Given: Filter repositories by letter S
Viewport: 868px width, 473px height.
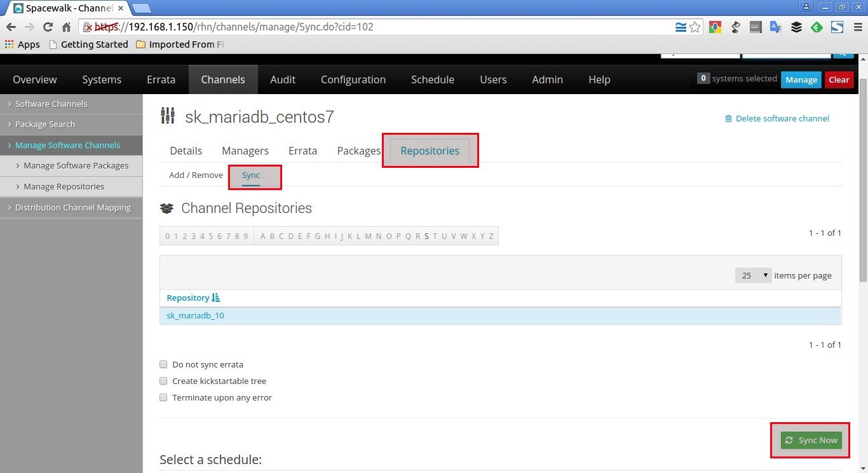Looking at the screenshot, I should [427, 236].
